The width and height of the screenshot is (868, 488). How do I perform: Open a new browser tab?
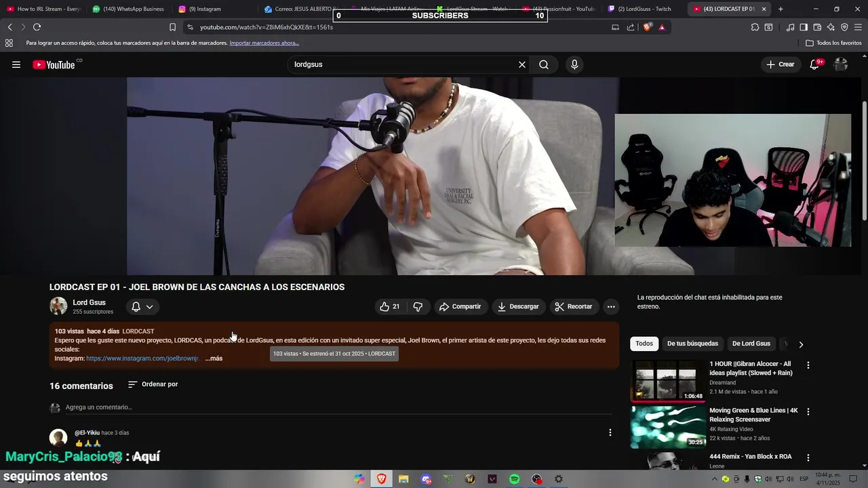tap(781, 9)
